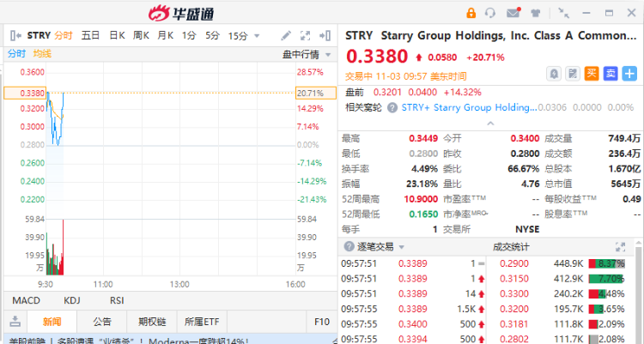Image resolution: width=644 pixels, height=344 pixels.
Task: Click the trades list scrollbar
Action: click(638, 292)
